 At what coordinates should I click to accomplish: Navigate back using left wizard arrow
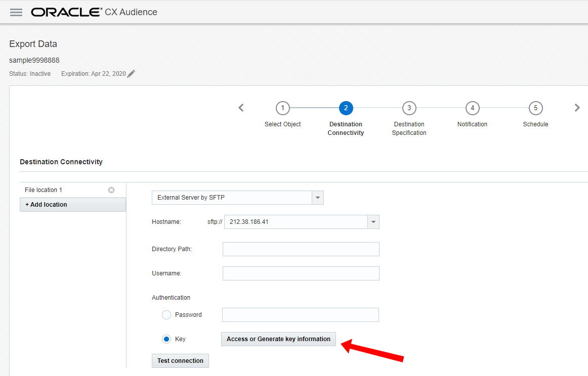241,108
